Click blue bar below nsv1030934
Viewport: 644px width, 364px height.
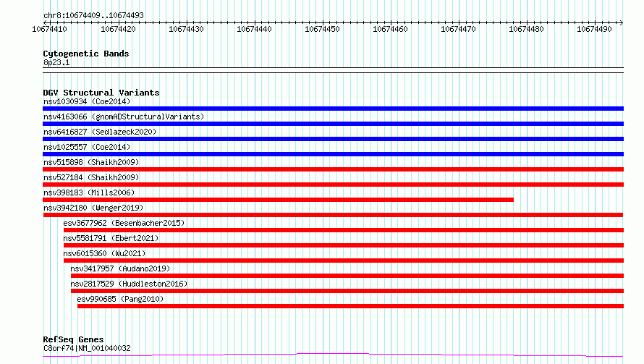(x=333, y=109)
